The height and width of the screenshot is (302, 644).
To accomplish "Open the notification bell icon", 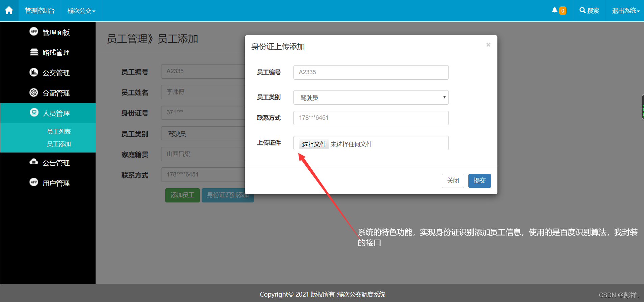I will point(555,10).
